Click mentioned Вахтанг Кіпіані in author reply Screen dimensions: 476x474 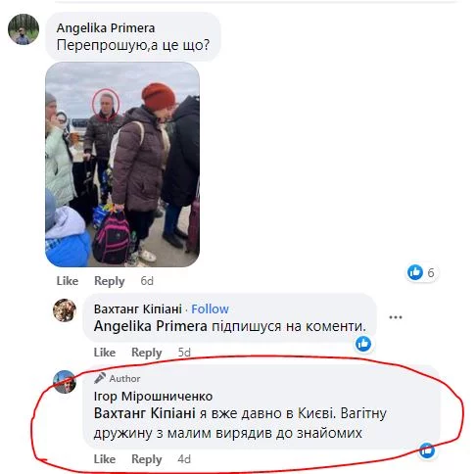click(x=145, y=413)
